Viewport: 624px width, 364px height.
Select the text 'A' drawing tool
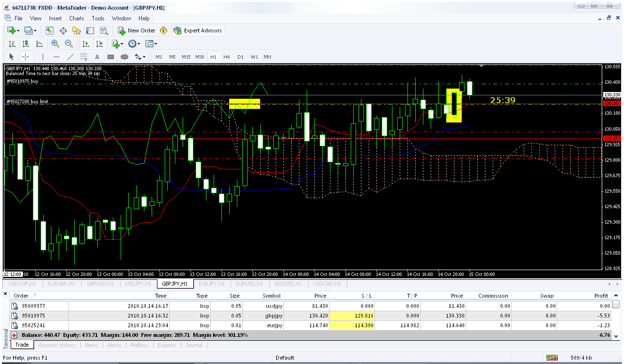pos(97,57)
